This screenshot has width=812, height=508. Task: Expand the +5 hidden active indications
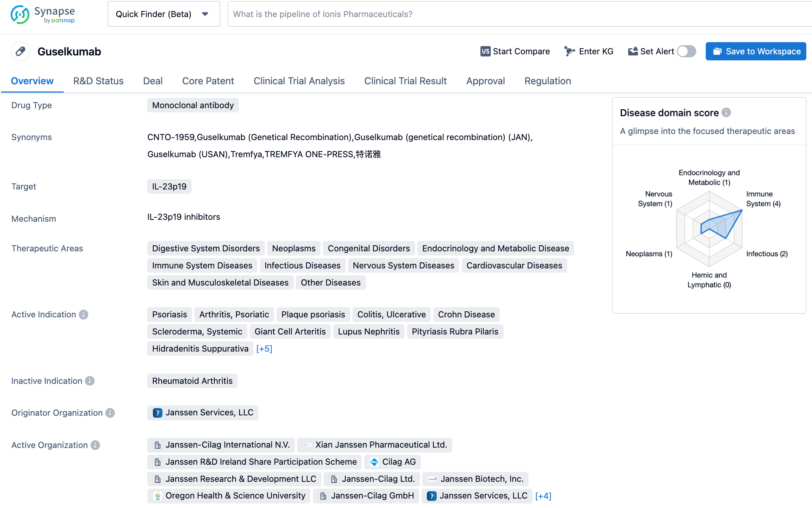click(265, 349)
